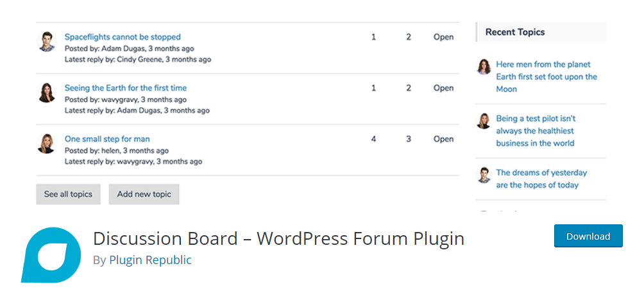The image size is (644, 307).
Task: Click the count 2 in Seeing the Earth row
Action: click(x=409, y=88)
